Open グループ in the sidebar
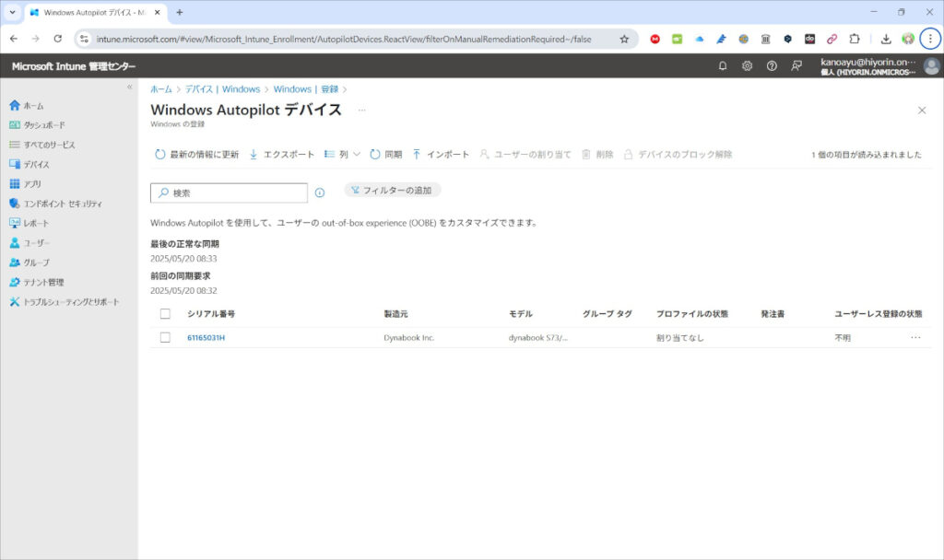The height and width of the screenshot is (560, 944). point(29,262)
